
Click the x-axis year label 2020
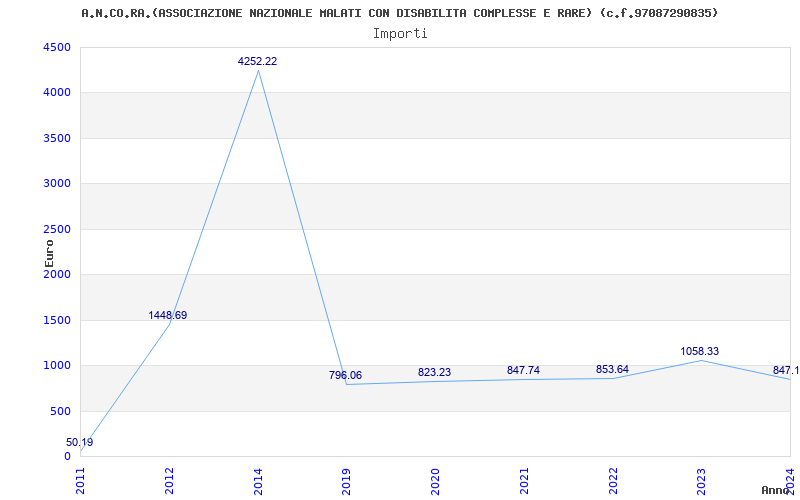click(436, 482)
